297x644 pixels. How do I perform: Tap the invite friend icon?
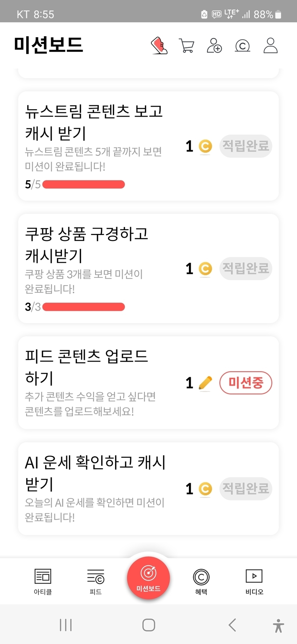coord(214,45)
